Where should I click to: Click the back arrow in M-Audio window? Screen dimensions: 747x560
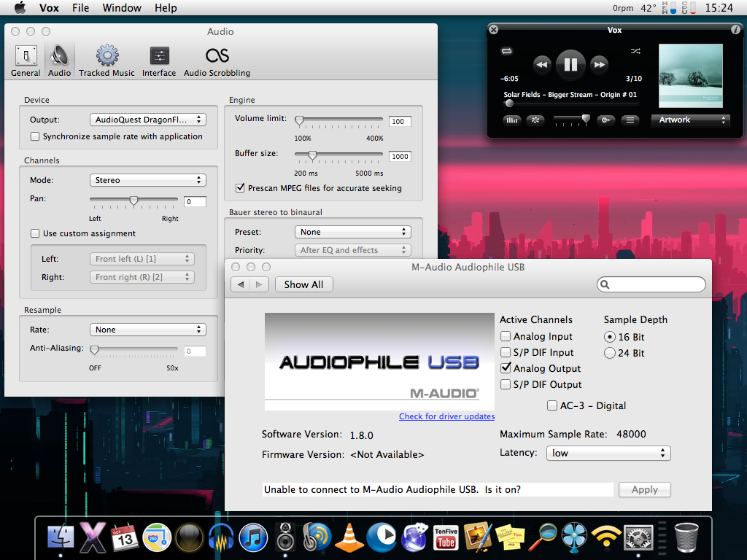pos(241,284)
